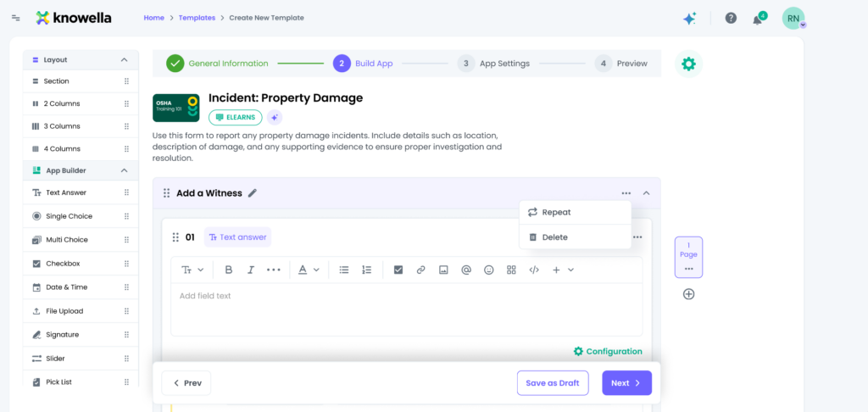Insert an image via editor toolbar

pos(443,270)
